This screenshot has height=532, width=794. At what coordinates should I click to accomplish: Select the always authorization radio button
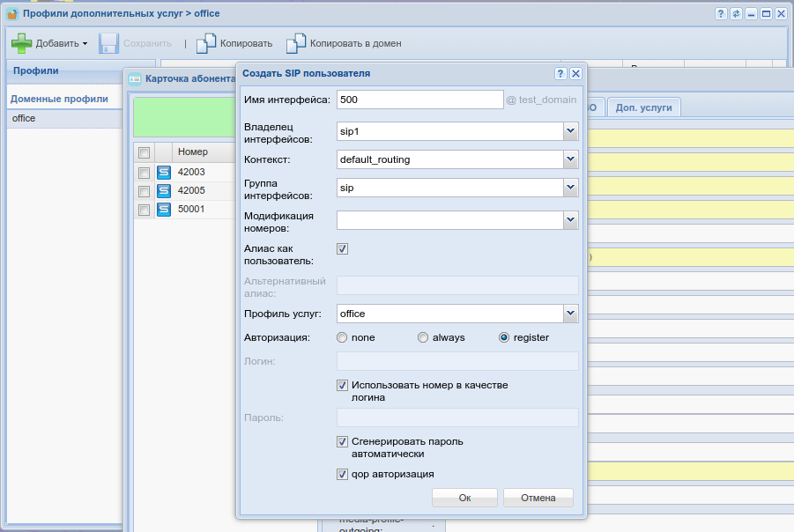(423, 337)
